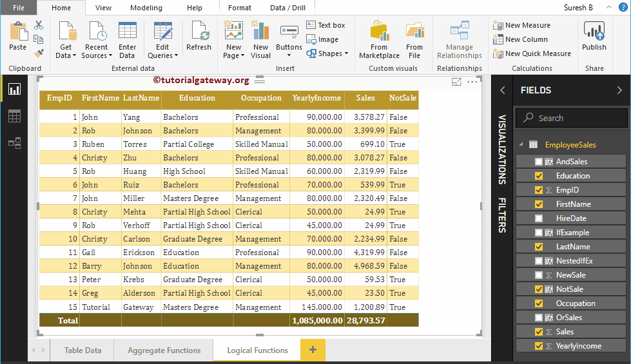
Task: Switch to Report view in left sidebar
Action: [14, 90]
